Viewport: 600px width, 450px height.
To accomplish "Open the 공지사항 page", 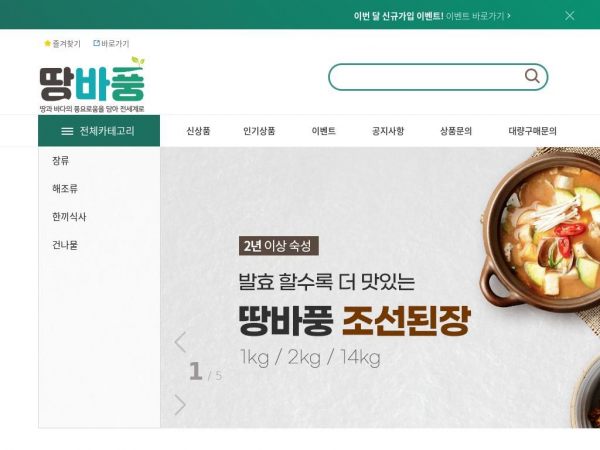I will (388, 131).
